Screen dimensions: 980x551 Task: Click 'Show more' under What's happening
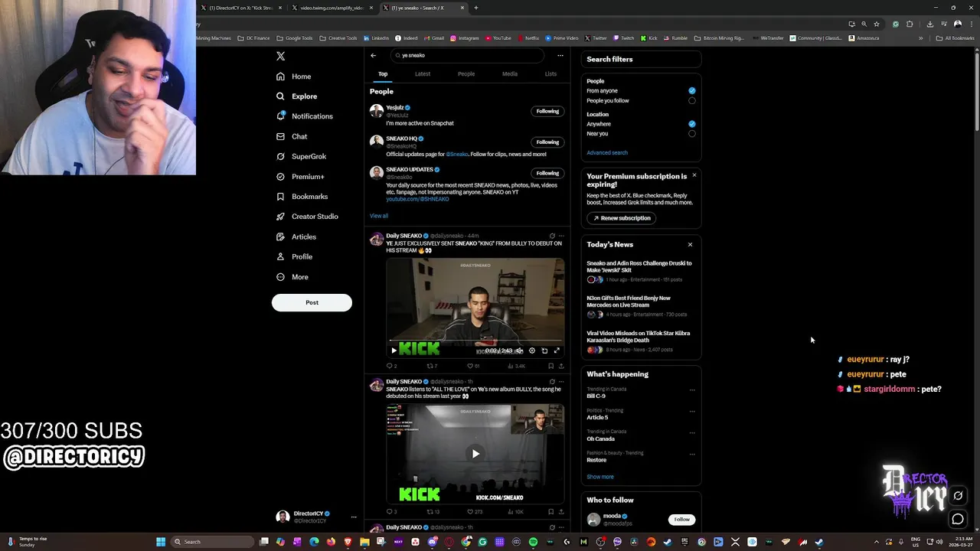click(x=600, y=477)
